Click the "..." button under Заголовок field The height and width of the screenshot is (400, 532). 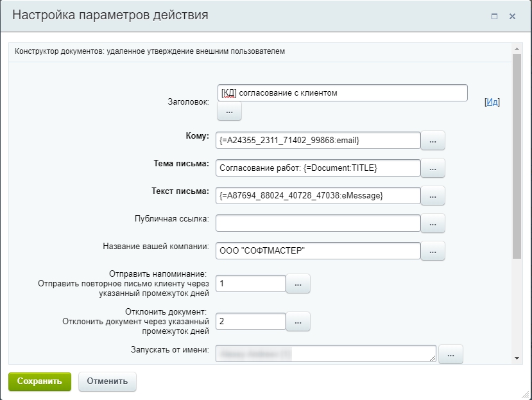tap(229, 112)
